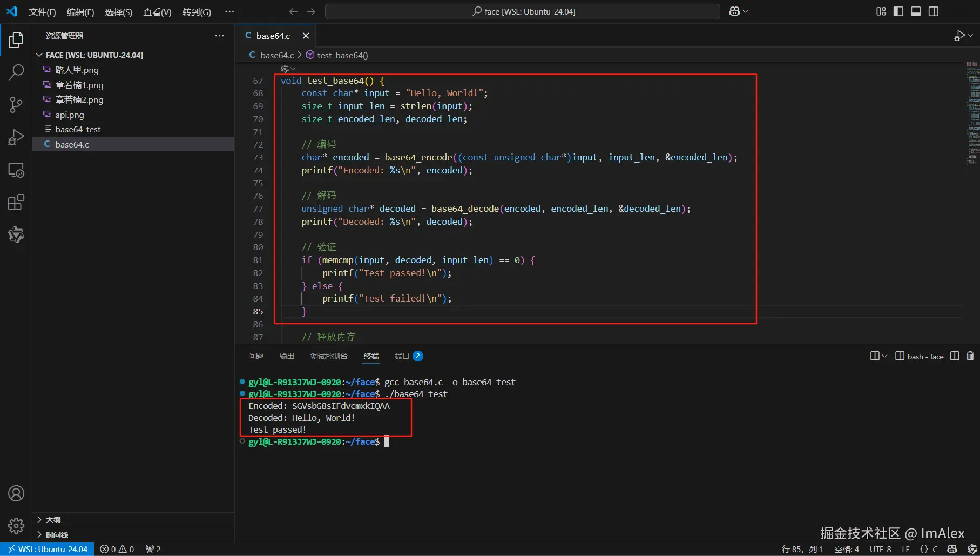Open the Run and Debug view
980x556 pixels.
point(16,137)
